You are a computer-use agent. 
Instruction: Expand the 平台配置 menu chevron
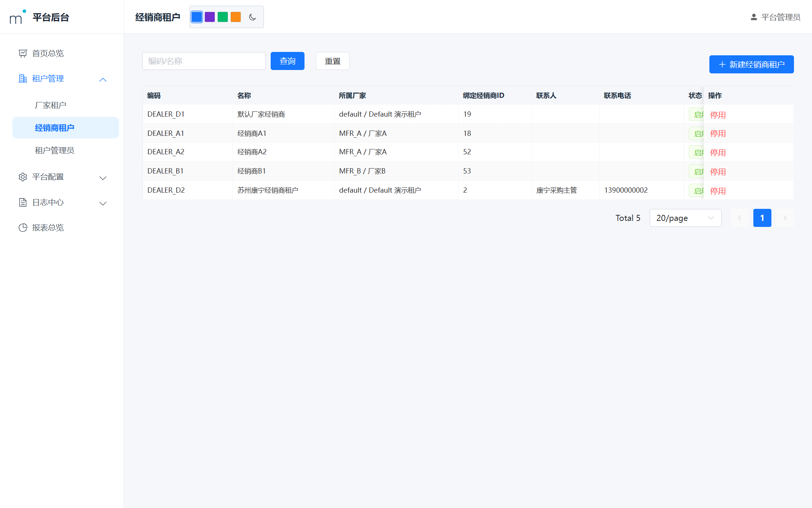click(x=103, y=178)
